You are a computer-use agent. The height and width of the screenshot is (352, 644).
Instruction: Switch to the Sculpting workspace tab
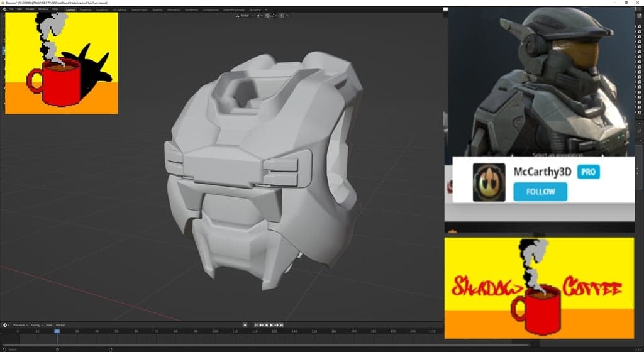[102, 9]
